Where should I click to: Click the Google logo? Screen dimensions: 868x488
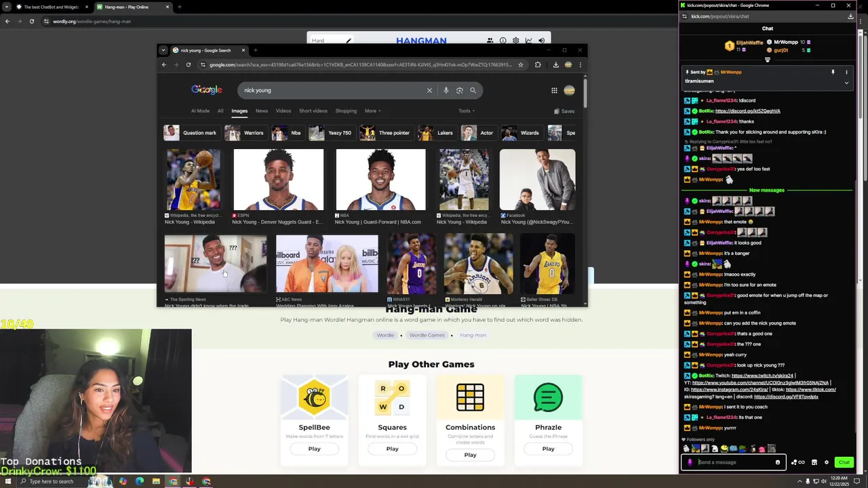pyautogui.click(x=206, y=90)
